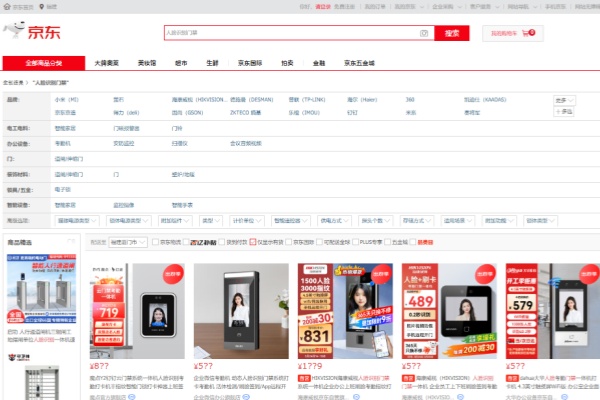Open the ¥8?? face recognition product image
The width and height of the screenshot is (600, 400).
(137, 311)
